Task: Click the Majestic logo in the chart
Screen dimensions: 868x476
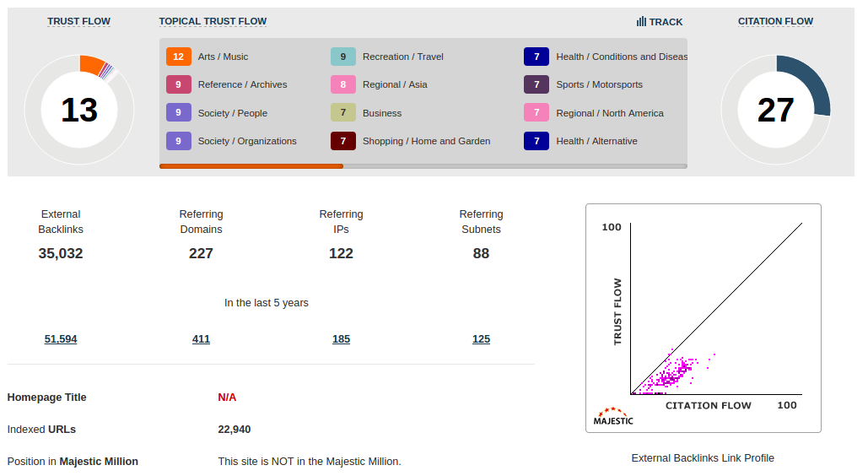Action: (x=613, y=415)
